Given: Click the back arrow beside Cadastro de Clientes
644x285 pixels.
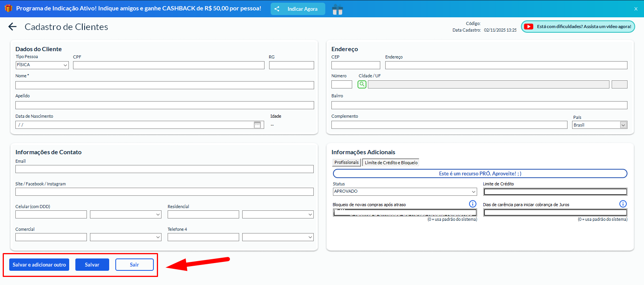Looking at the screenshot, I should [x=13, y=27].
